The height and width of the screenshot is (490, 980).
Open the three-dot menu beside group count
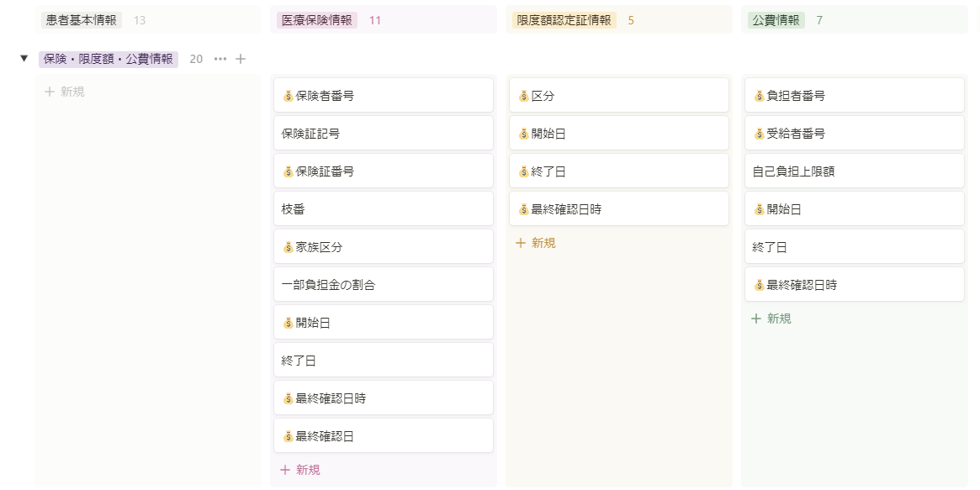220,59
